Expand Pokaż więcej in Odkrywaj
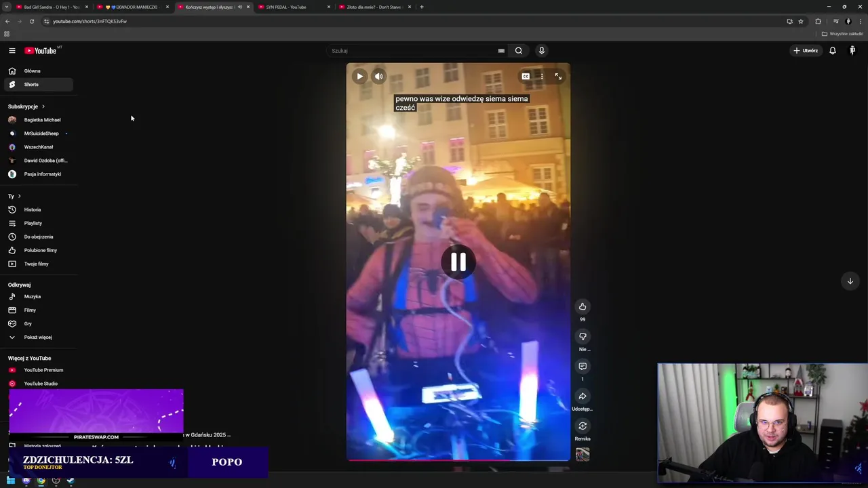 click(x=38, y=338)
